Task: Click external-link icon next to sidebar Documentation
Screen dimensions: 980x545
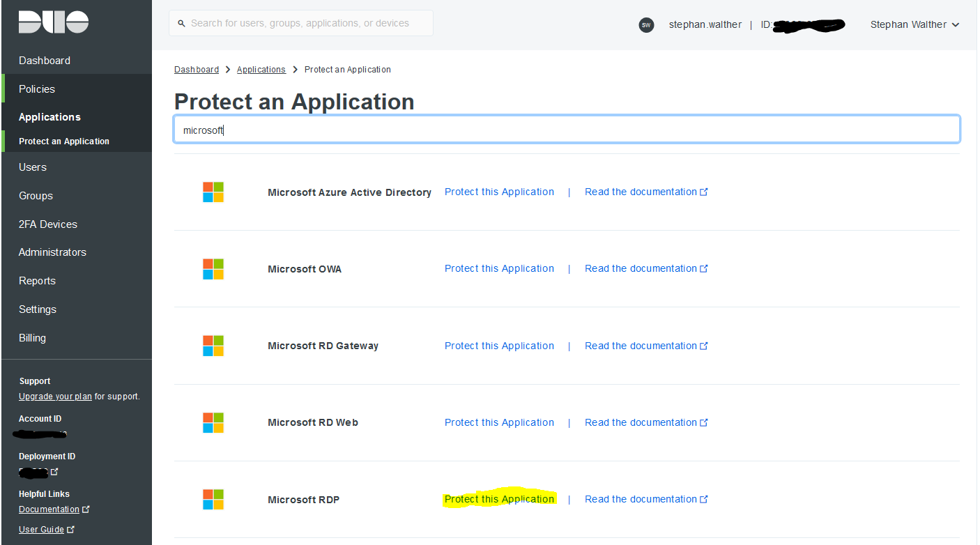Action: coord(86,509)
